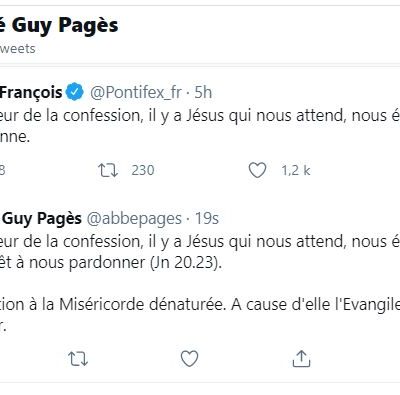Click the Guy Pagès page header title
This screenshot has width=400, height=395.
coord(59,26)
